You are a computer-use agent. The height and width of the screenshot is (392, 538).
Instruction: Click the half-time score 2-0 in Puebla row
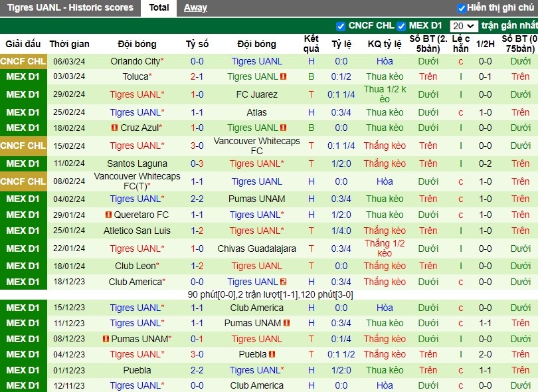(x=485, y=354)
